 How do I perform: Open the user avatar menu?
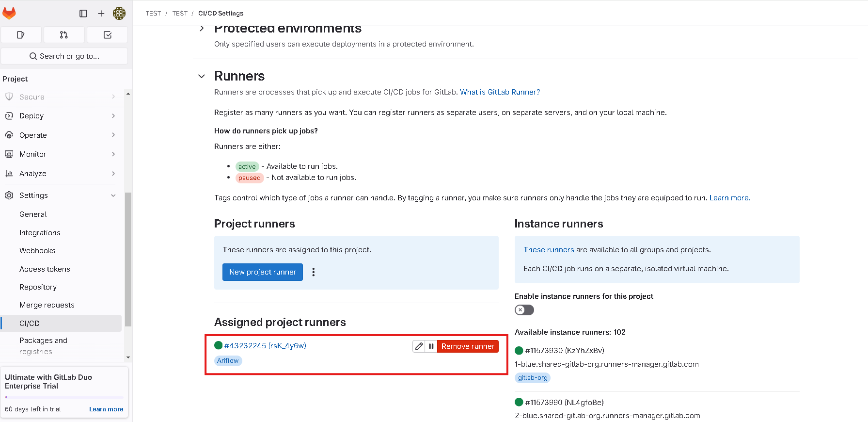tap(119, 14)
